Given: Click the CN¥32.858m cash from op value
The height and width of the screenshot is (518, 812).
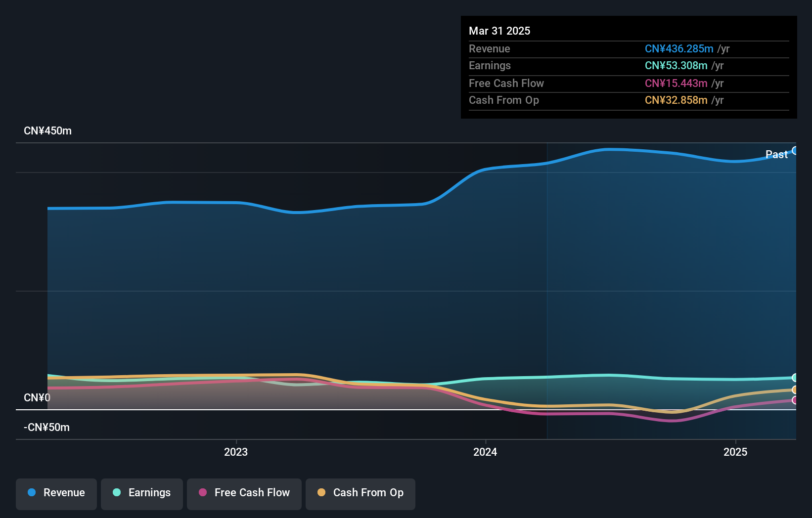Looking at the screenshot, I should [x=676, y=100].
